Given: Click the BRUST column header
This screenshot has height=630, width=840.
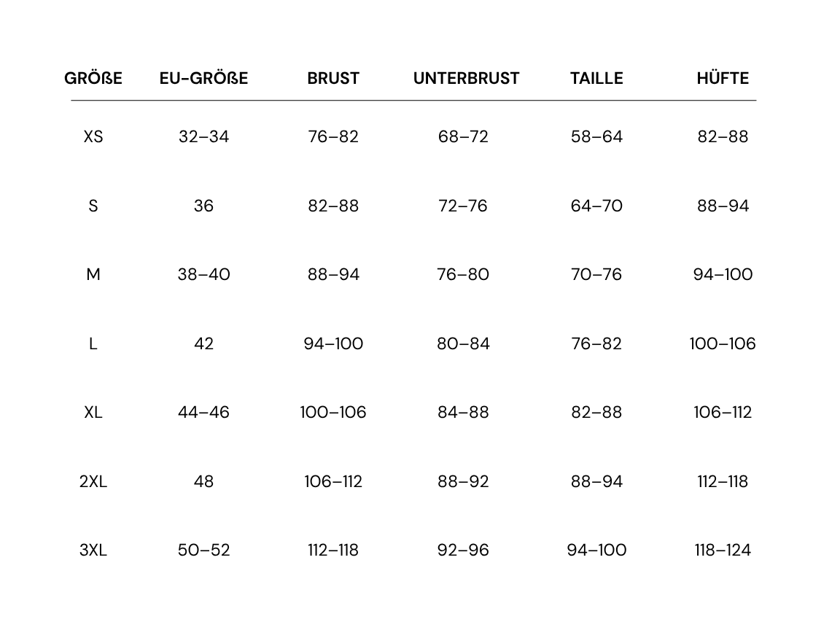Looking at the screenshot, I should pos(333,78).
